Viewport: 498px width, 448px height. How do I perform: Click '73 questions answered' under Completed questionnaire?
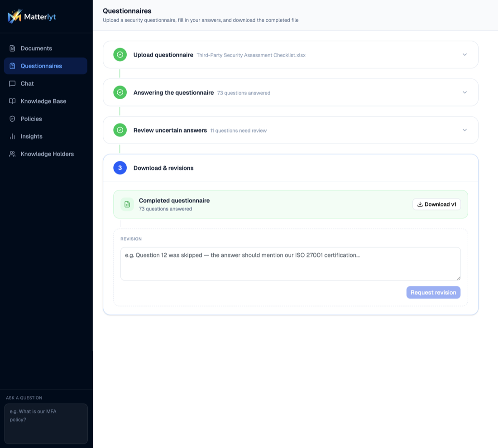[165, 209]
